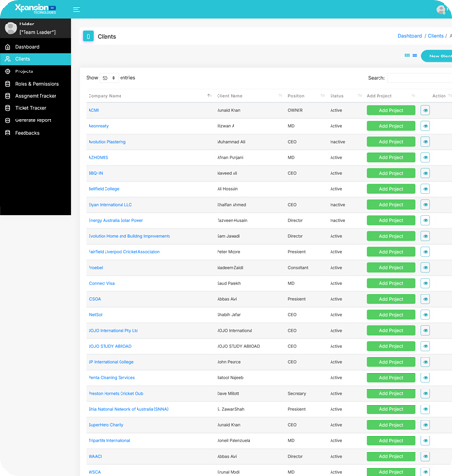View iNetSol client details eye icon
The height and width of the screenshot is (476, 452).
tap(425, 315)
